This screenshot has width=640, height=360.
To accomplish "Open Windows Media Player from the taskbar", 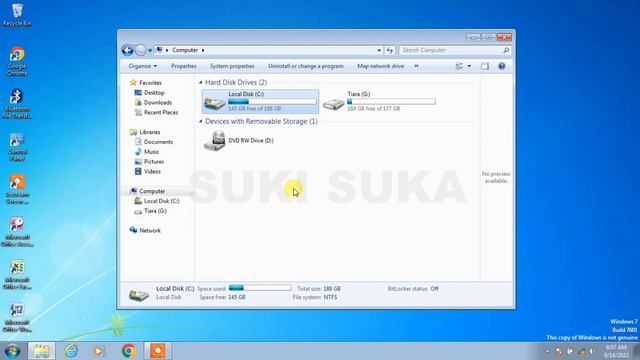I will click(x=98, y=351).
